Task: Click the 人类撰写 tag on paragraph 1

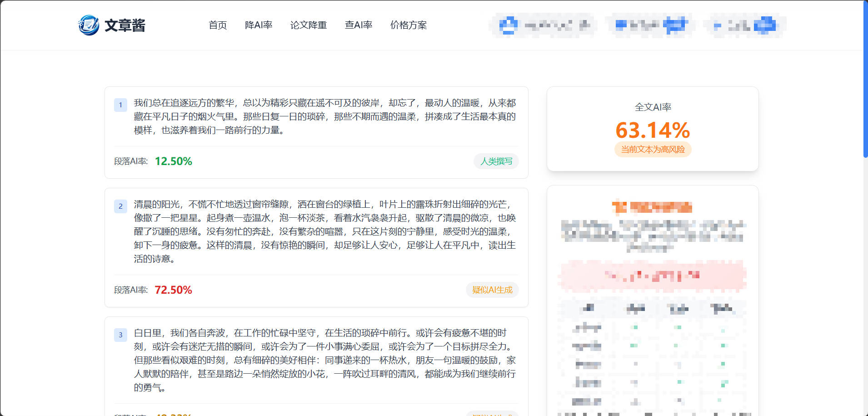Action: point(496,161)
